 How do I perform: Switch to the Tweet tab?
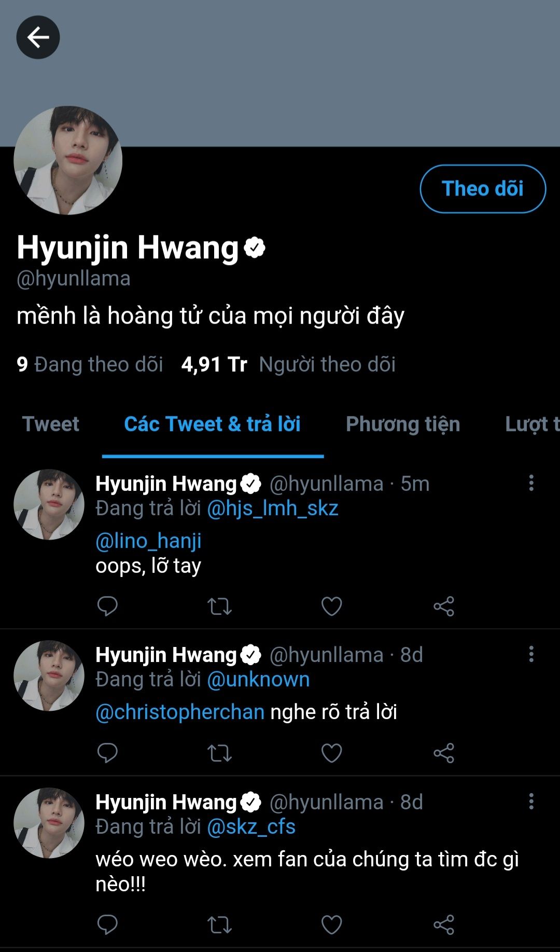pyautogui.click(x=51, y=424)
